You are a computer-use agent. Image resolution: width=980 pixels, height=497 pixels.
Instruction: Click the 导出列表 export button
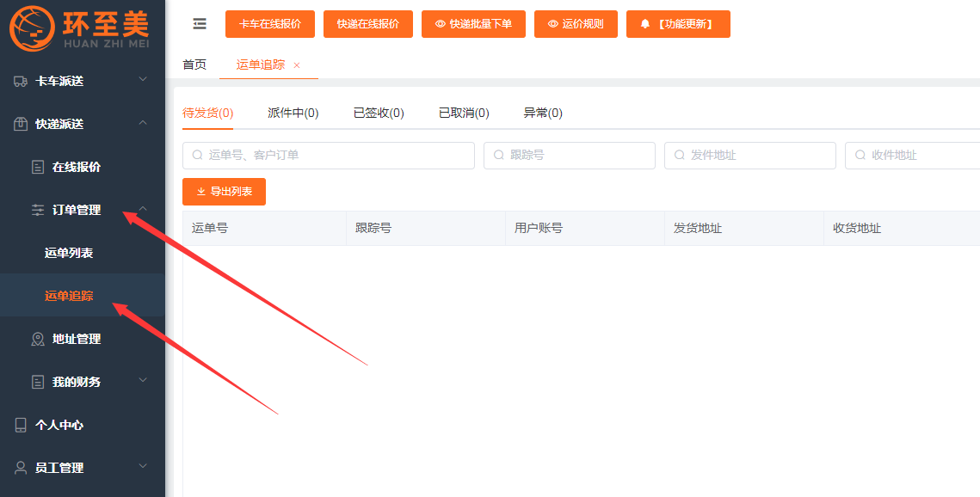coord(224,192)
